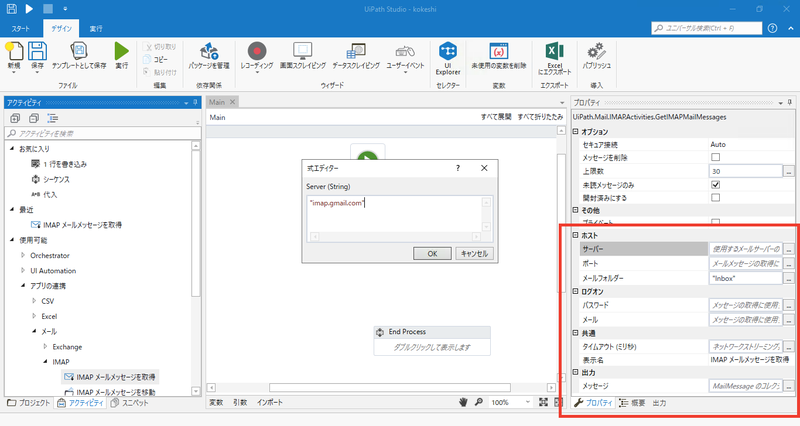The height and width of the screenshot is (426, 800).
Task: Open ellipsis button for サーバー property
Action: pyautogui.click(x=789, y=249)
